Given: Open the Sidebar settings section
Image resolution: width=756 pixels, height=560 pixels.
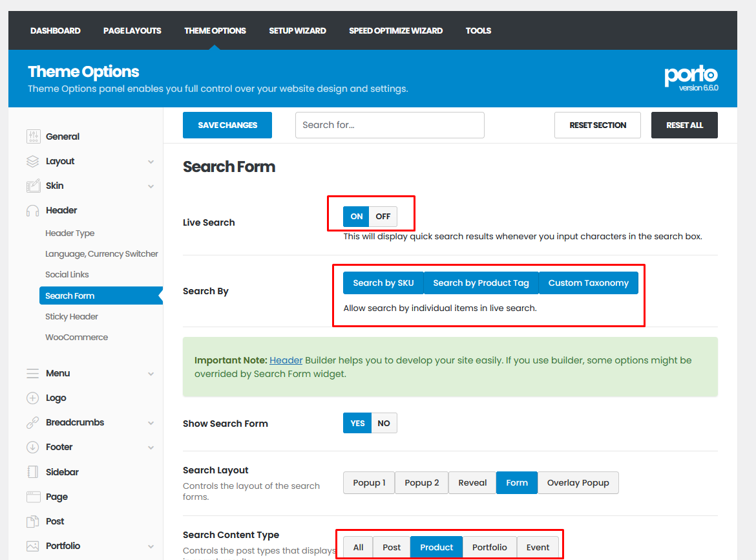Looking at the screenshot, I should coord(62,471).
